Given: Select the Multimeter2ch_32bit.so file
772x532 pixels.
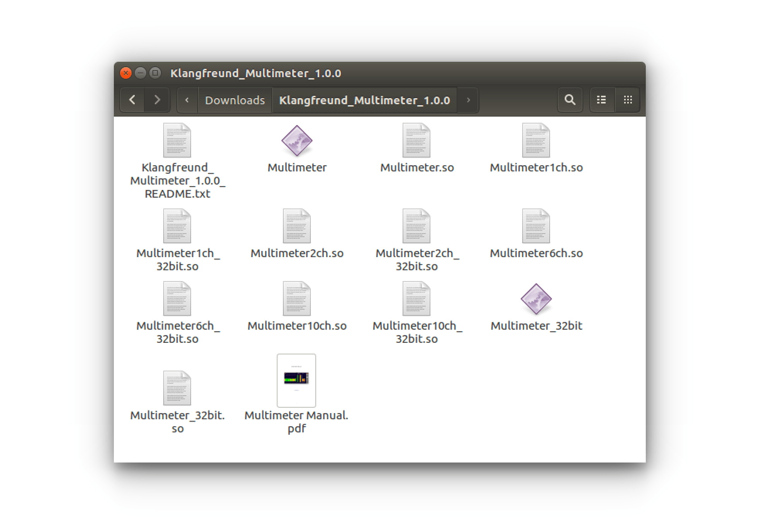Looking at the screenshot, I should pos(416,226).
